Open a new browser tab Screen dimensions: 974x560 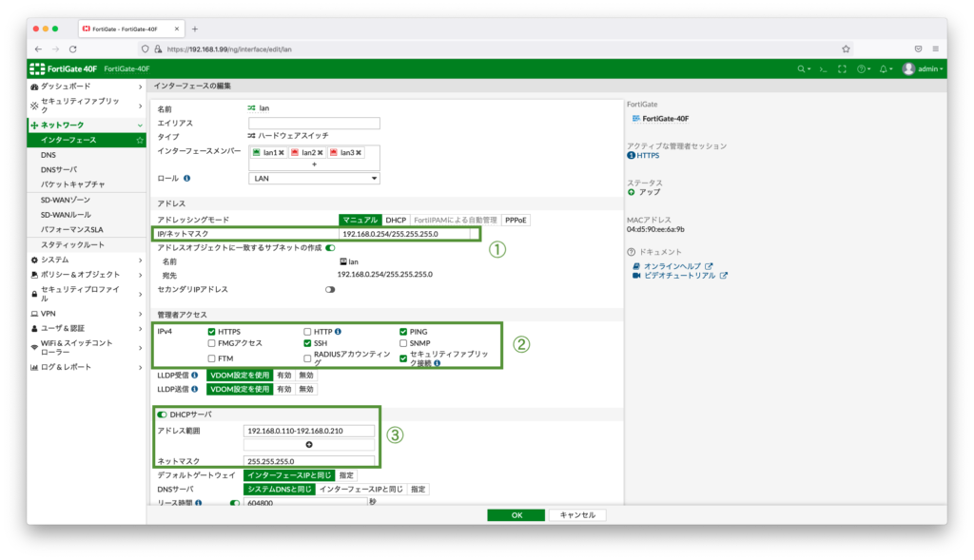pyautogui.click(x=194, y=29)
